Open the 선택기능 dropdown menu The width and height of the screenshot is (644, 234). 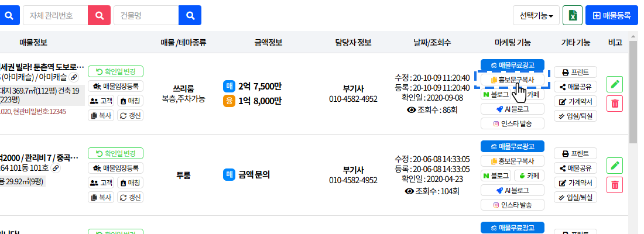click(536, 16)
